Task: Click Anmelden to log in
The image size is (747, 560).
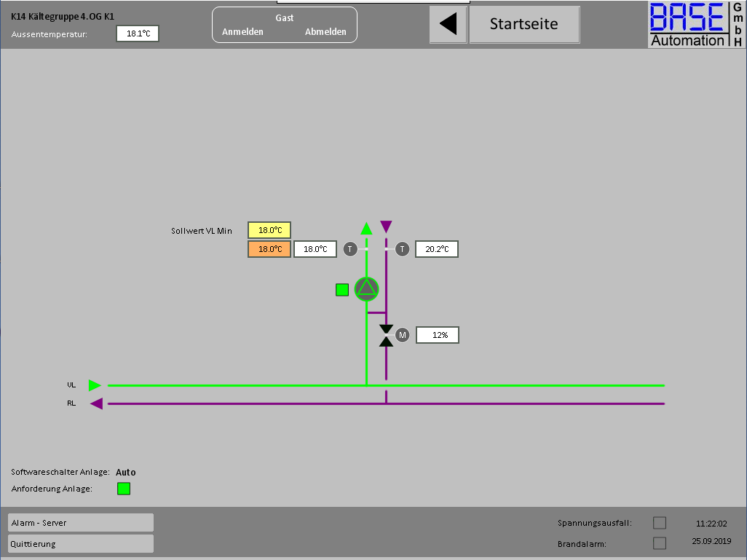Action: tap(242, 32)
